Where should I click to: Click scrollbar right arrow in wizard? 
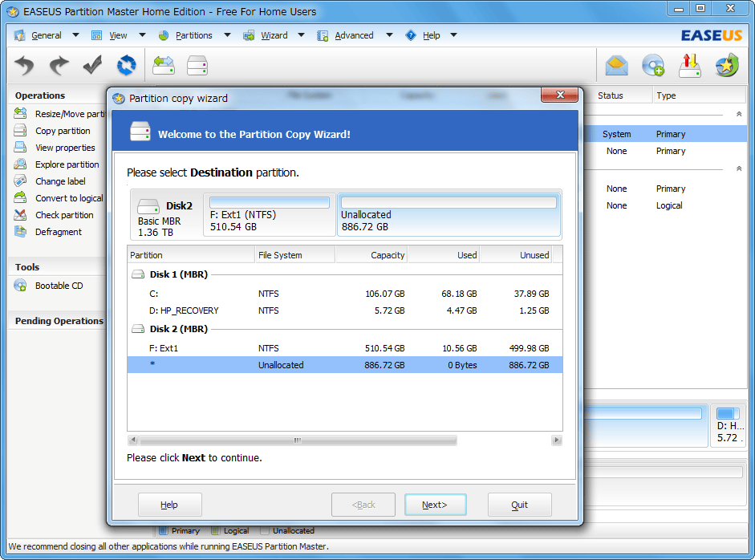(x=557, y=440)
